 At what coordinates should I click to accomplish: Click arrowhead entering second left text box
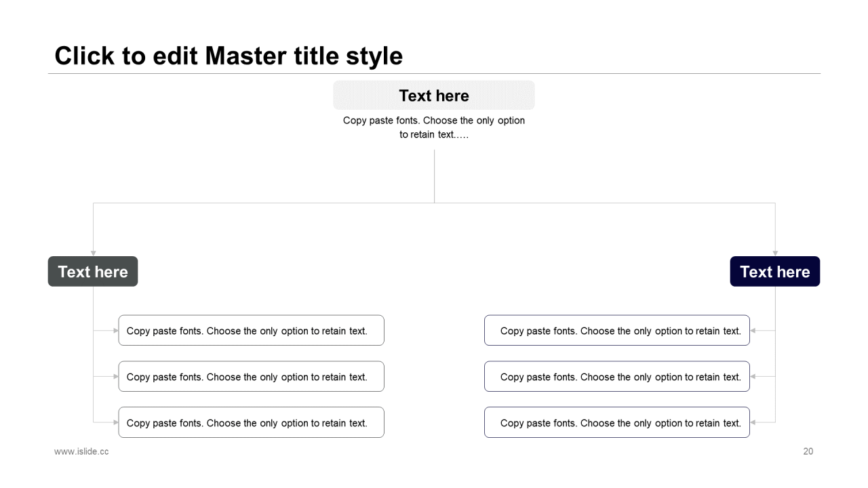click(x=115, y=377)
